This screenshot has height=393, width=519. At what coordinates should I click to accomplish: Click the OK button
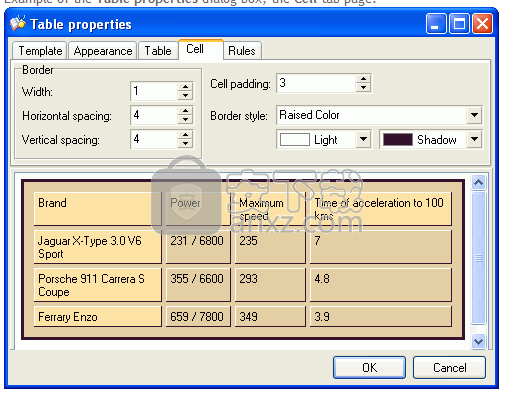click(x=369, y=368)
